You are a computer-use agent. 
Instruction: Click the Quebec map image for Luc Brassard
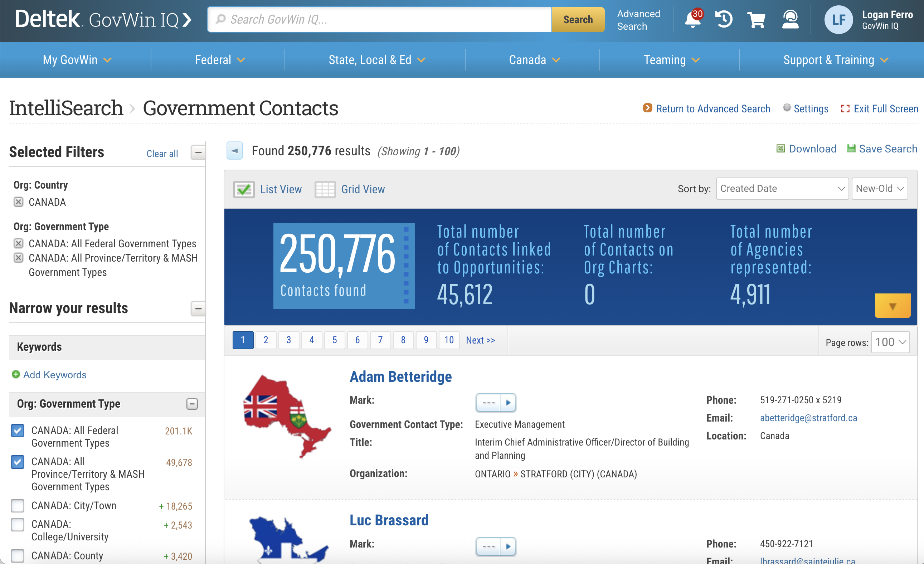coord(289,540)
